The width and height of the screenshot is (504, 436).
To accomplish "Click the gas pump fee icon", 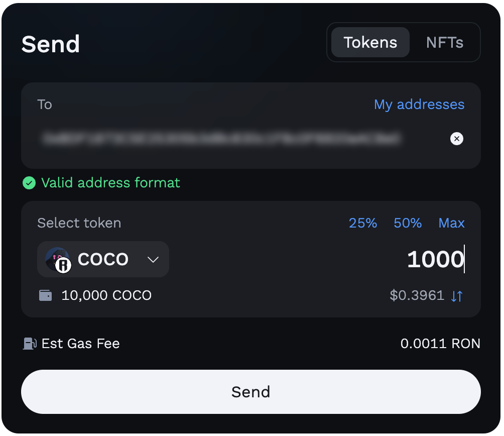I will coord(30,344).
